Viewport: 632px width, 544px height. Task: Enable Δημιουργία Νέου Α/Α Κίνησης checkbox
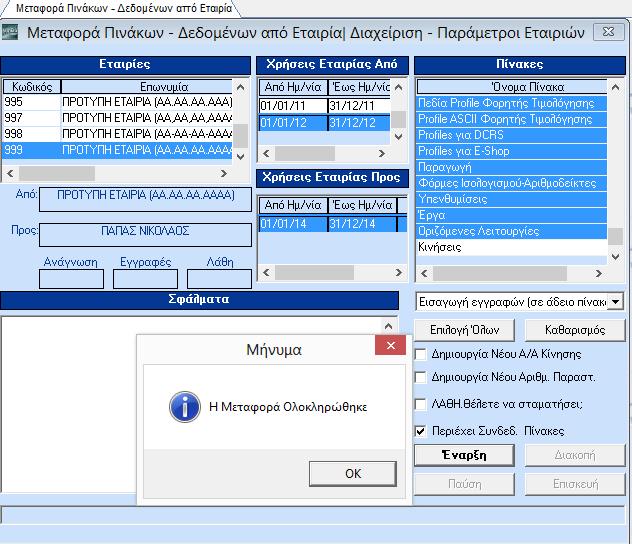point(420,354)
